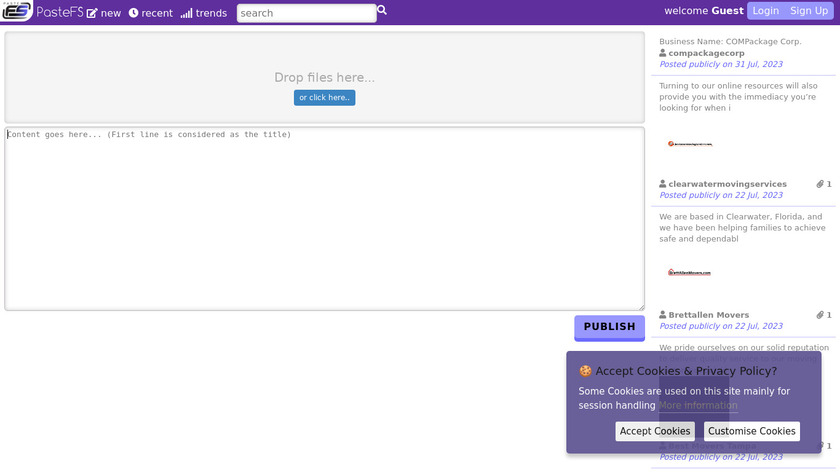840x472 pixels.
Task: Open the recent pastes menu item
Action: (x=151, y=13)
